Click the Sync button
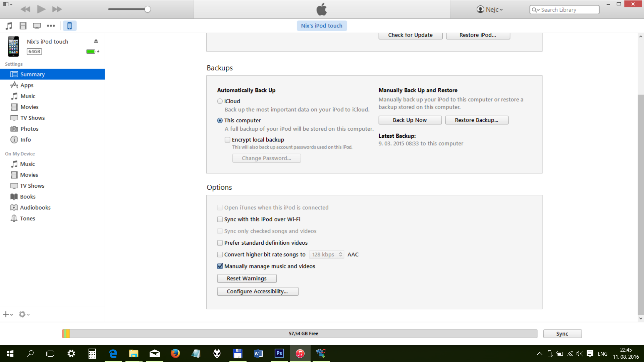Screen dimensions: 644x362 562,334
